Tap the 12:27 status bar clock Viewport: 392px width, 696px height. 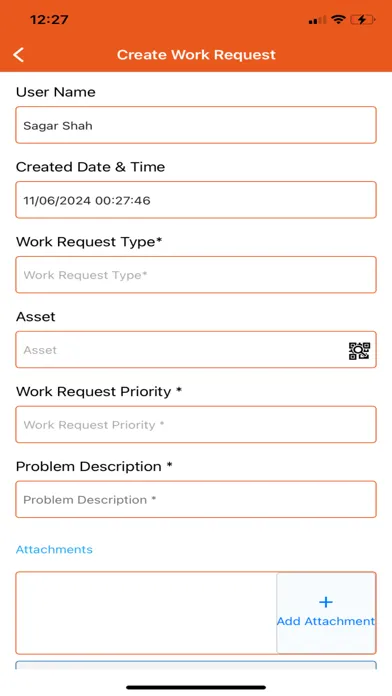click(49, 20)
